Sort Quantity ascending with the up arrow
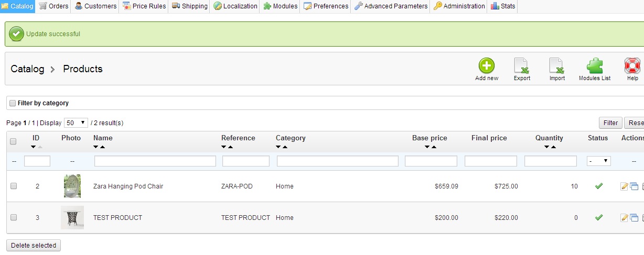The width and height of the screenshot is (644, 255). [553, 147]
